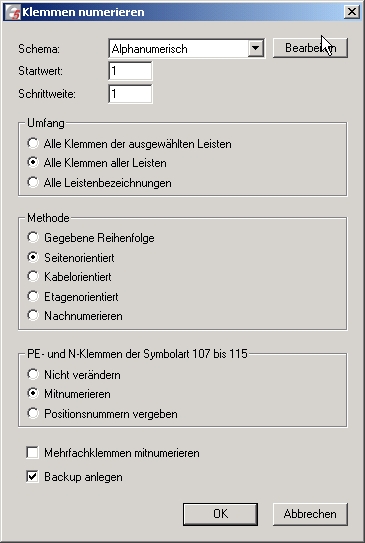The height and width of the screenshot is (543, 365).
Task: Confirm with the OK button
Action: pyautogui.click(x=220, y=514)
